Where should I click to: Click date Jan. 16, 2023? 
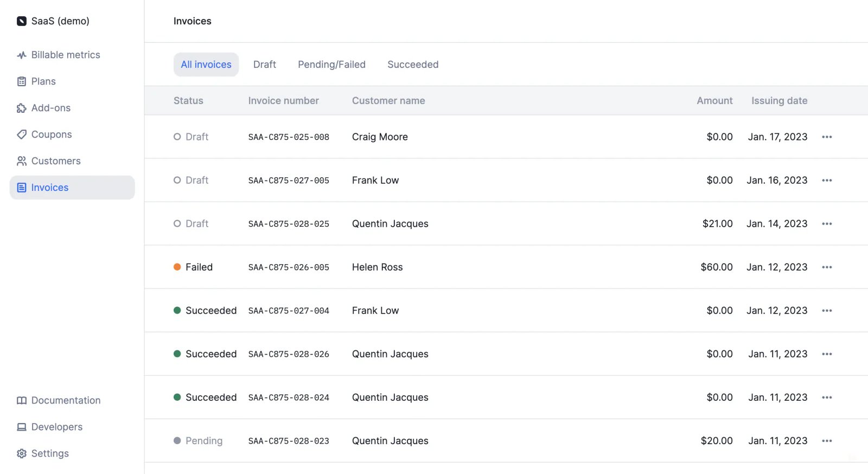tap(777, 180)
